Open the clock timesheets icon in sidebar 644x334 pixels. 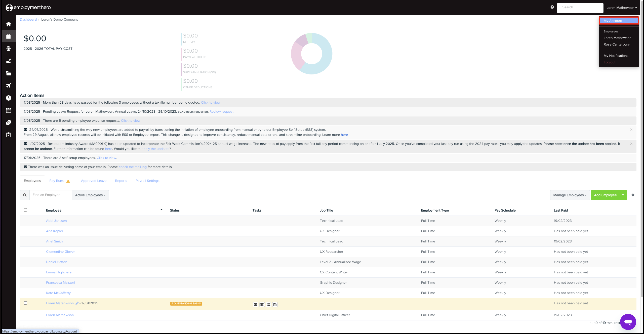point(8,98)
